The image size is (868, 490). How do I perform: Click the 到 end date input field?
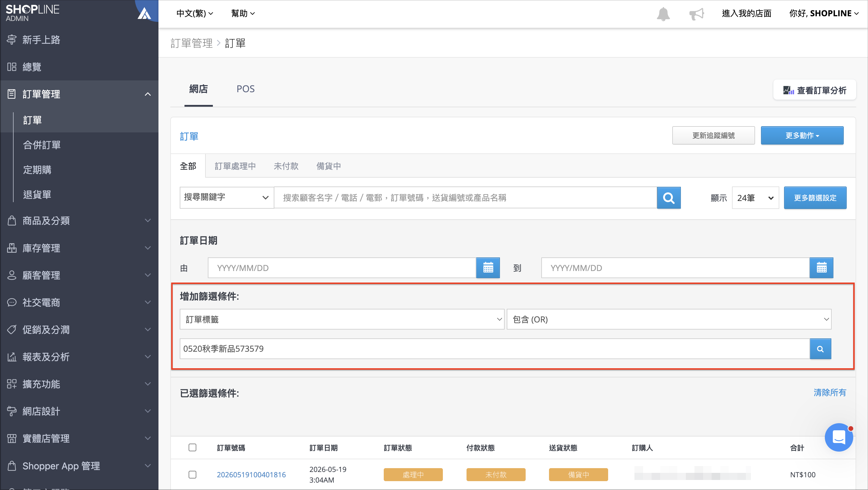tap(675, 268)
